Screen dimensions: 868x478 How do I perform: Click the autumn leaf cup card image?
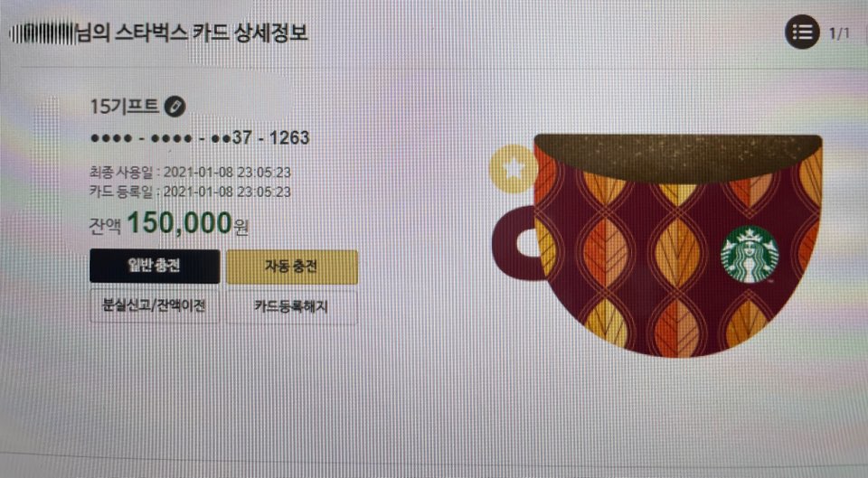click(x=656, y=245)
